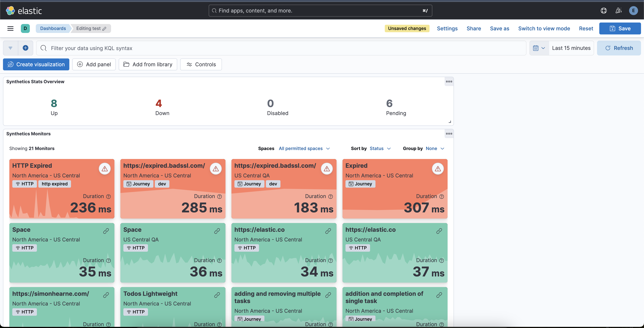This screenshot has width=644, height=328.
Task: Click the Unsaved changes badge
Action: coord(407,28)
